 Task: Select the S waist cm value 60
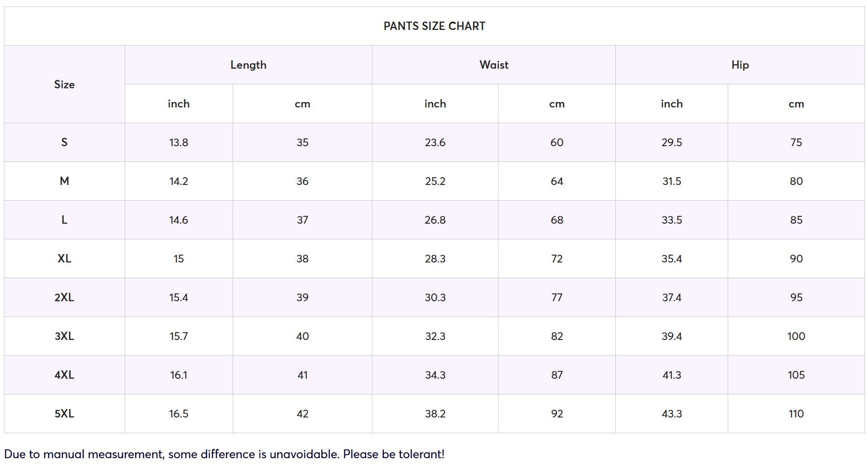pos(557,142)
